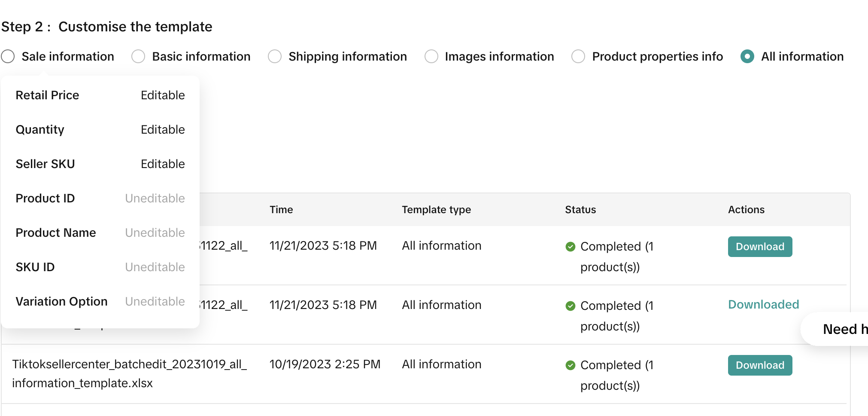The width and height of the screenshot is (868, 416).
Task: Click the Retail Price row in popup
Action: tap(100, 95)
